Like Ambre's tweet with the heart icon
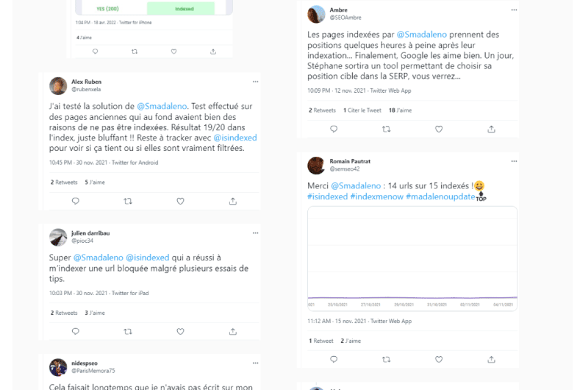 point(439,129)
